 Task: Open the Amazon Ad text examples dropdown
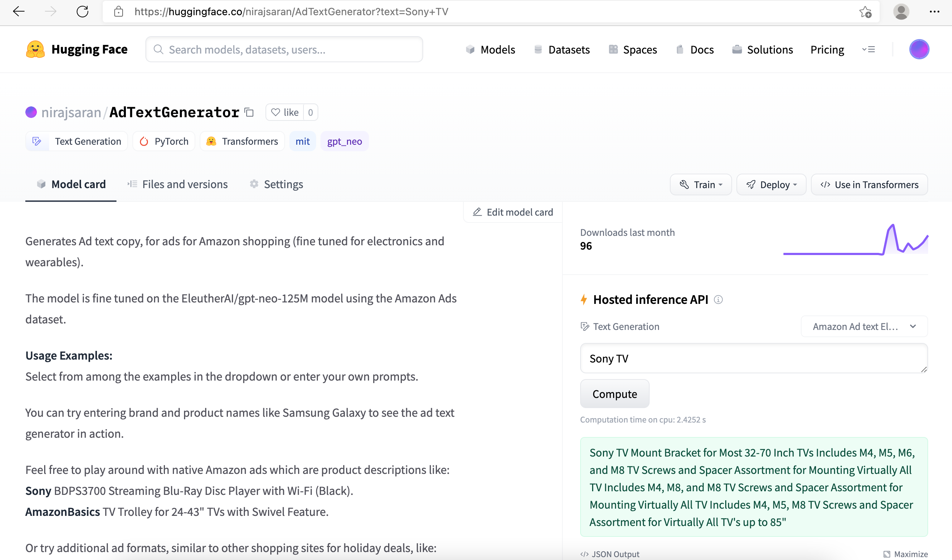coord(864,326)
